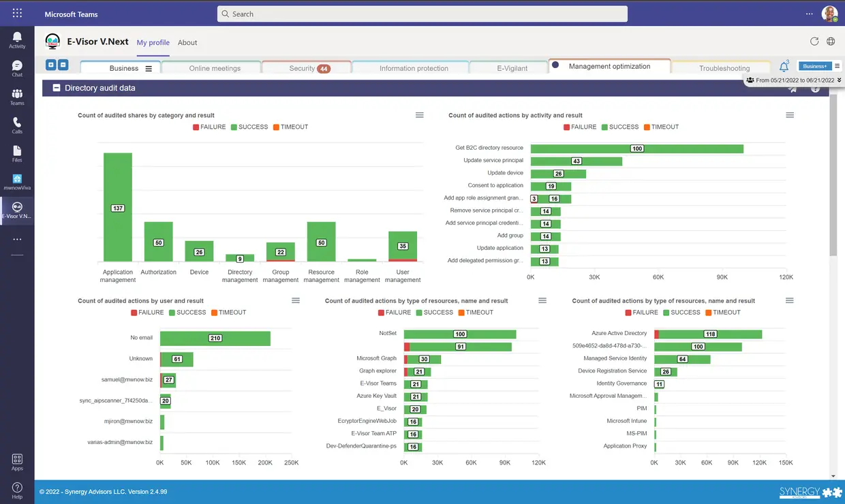This screenshot has height=504, width=845.
Task: Open the mwnowViva app icon
Action: 17,181
